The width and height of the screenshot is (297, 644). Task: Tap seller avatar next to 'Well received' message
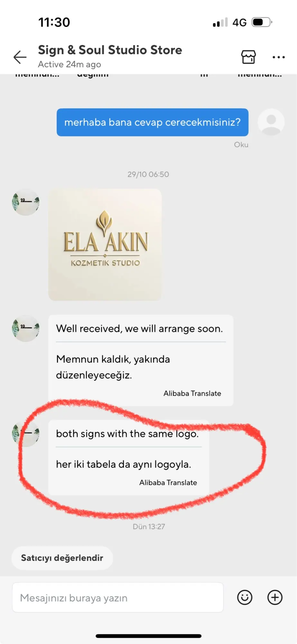(26, 328)
